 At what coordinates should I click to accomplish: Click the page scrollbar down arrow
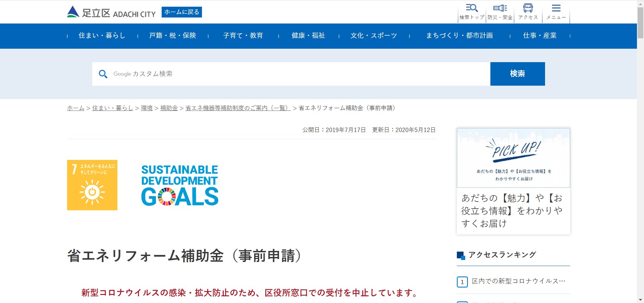[640, 300]
